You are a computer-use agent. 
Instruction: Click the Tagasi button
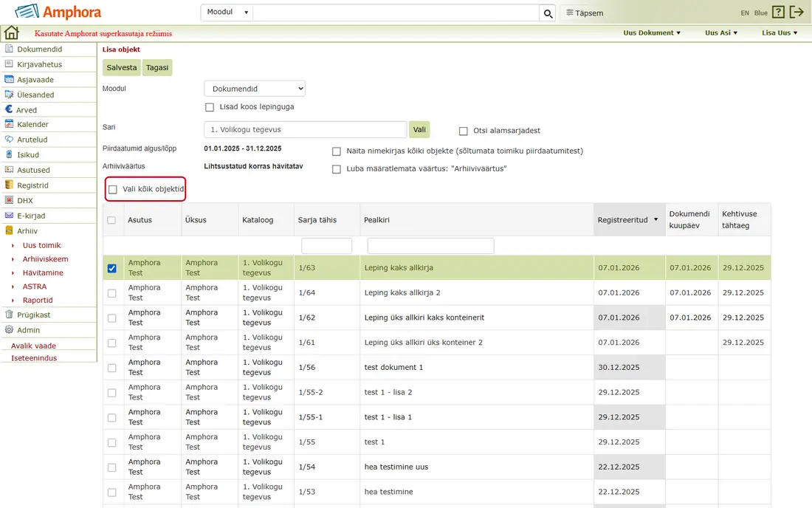pyautogui.click(x=157, y=67)
